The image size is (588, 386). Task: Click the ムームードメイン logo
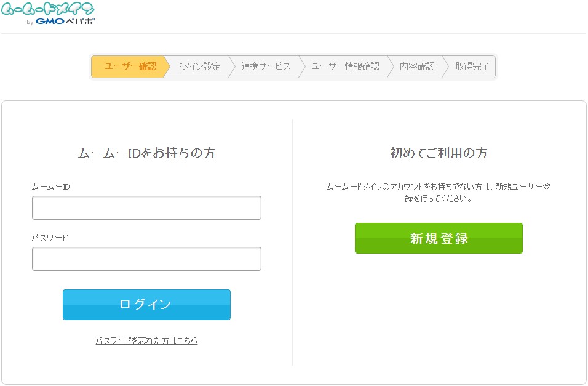[46, 9]
